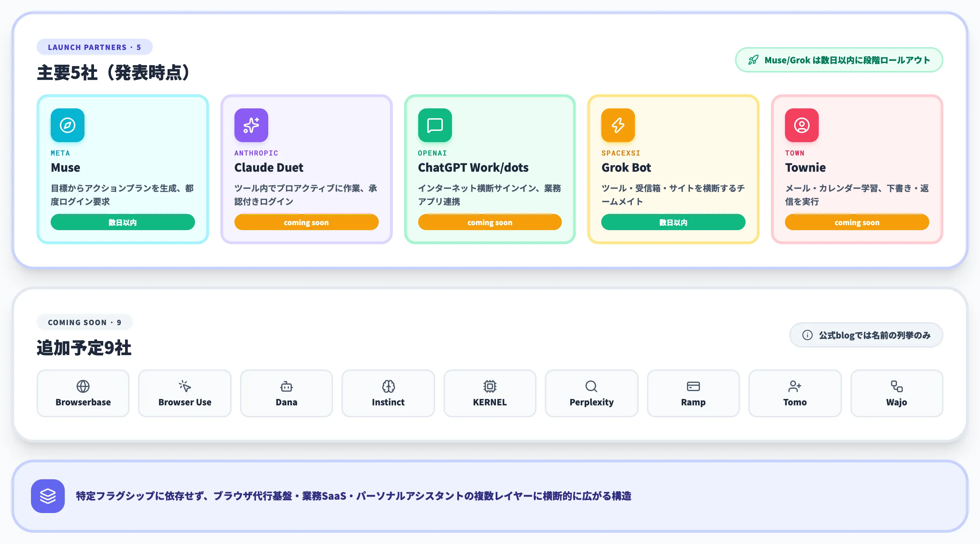The image size is (980, 544).
Task: Click the Townie product title
Action: pos(805,167)
